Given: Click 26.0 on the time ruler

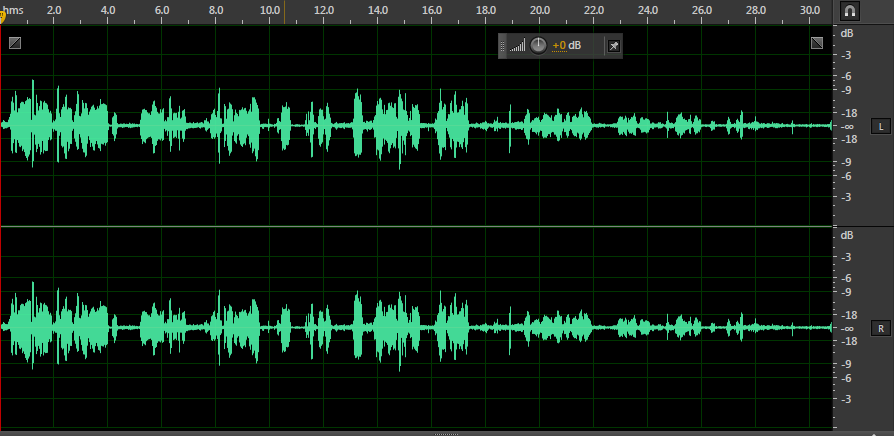Looking at the screenshot, I should [x=702, y=10].
